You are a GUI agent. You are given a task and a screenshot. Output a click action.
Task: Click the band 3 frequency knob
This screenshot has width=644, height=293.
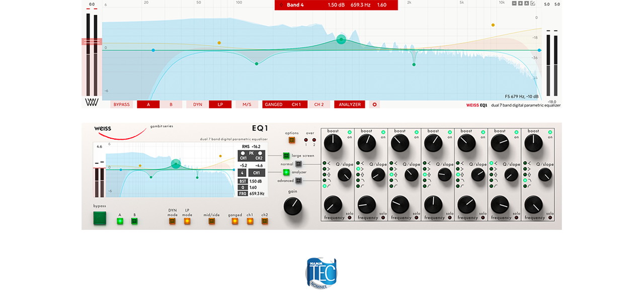399,204
